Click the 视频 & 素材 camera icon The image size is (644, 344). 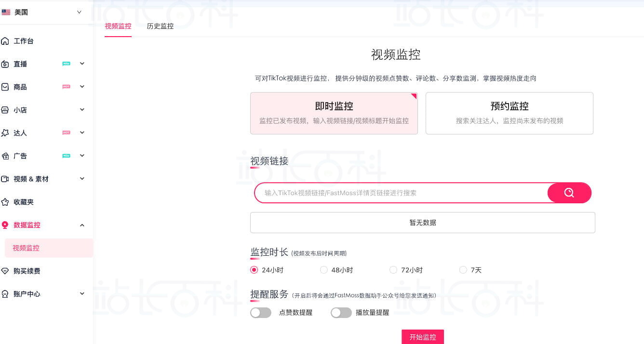[5, 179]
